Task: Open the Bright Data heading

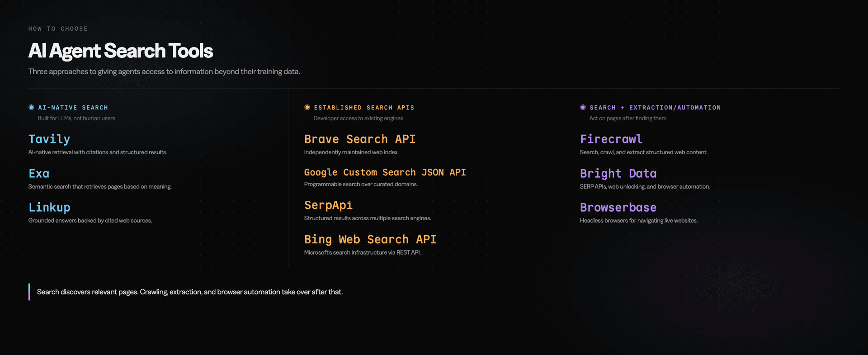Action: (x=618, y=173)
